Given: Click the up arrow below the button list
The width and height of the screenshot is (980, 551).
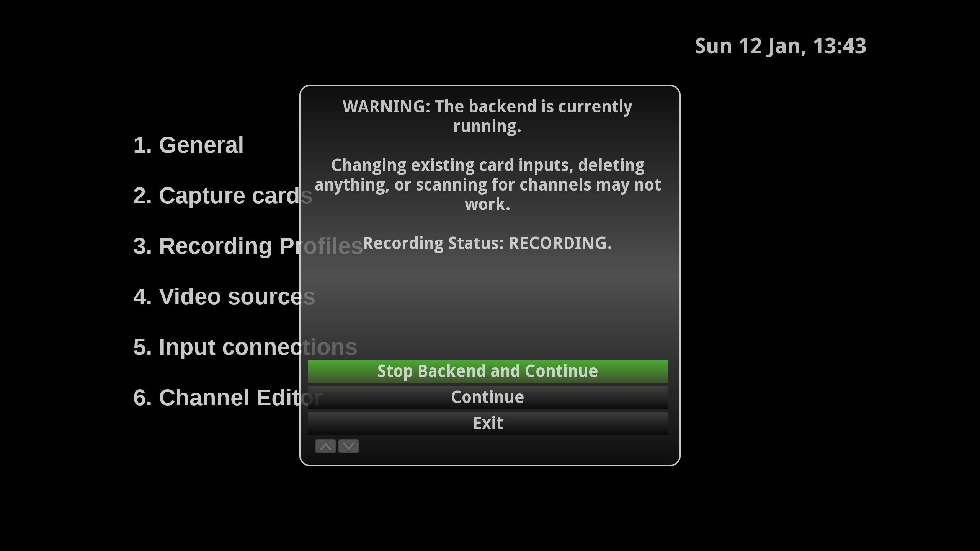Looking at the screenshot, I should pyautogui.click(x=325, y=446).
